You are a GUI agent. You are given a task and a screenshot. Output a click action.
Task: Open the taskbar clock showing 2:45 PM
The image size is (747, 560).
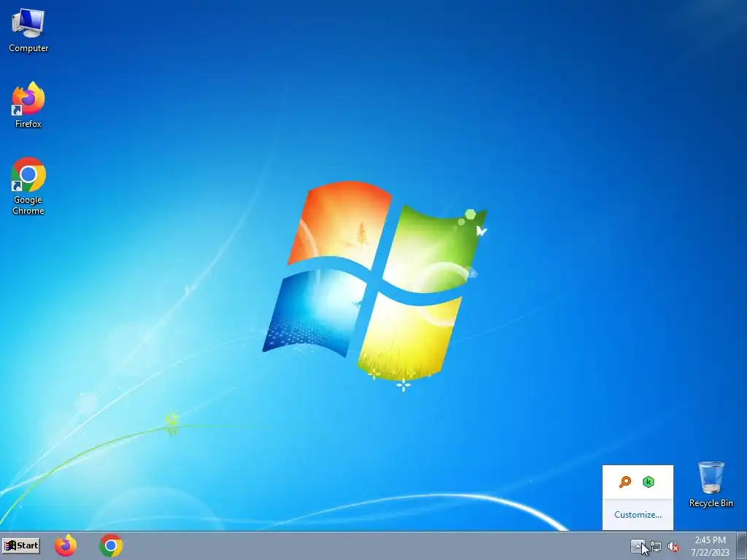710,545
